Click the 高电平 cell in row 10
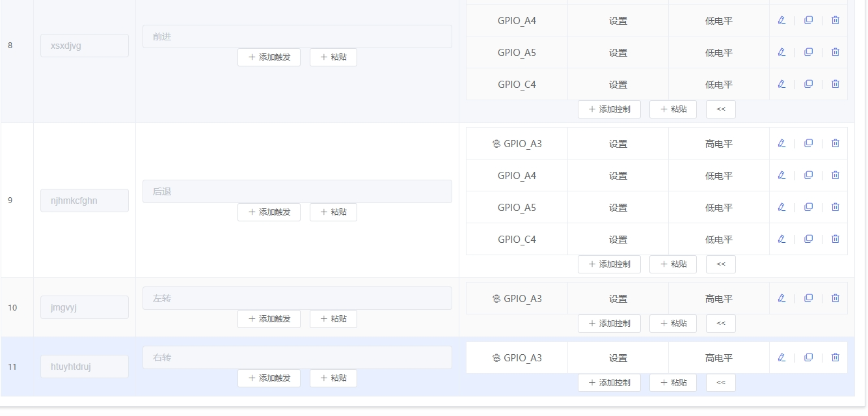 [719, 298]
